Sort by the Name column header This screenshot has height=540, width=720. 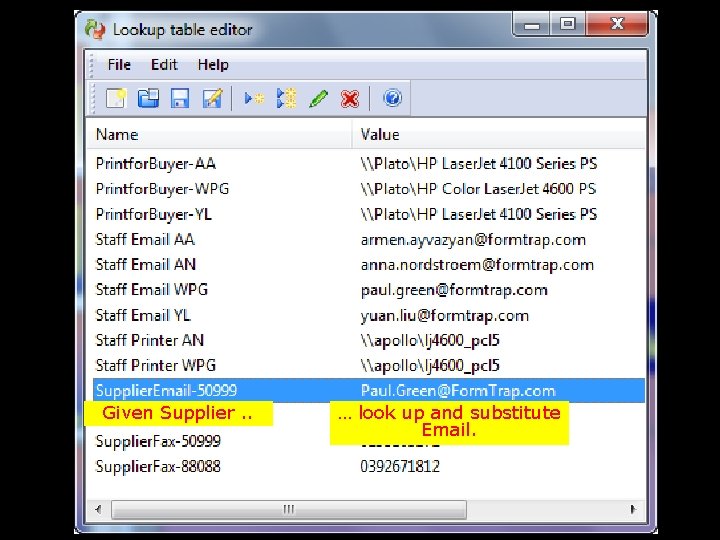click(219, 135)
